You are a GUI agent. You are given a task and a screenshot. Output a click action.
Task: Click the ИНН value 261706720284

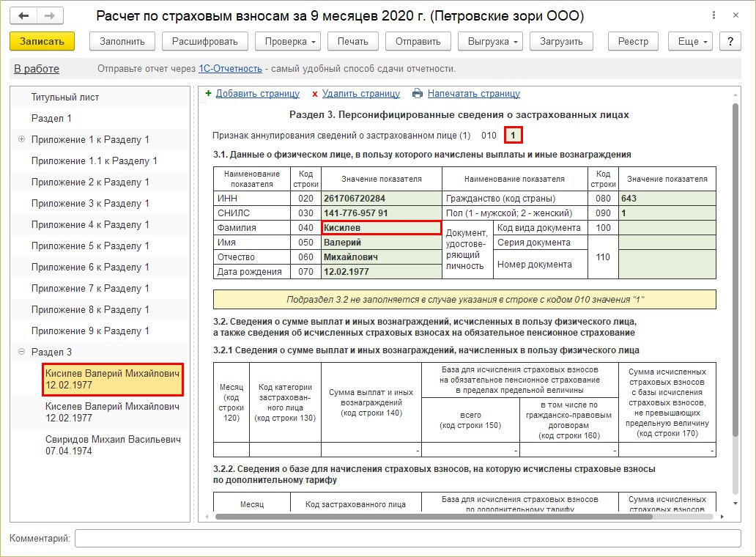[x=382, y=198]
